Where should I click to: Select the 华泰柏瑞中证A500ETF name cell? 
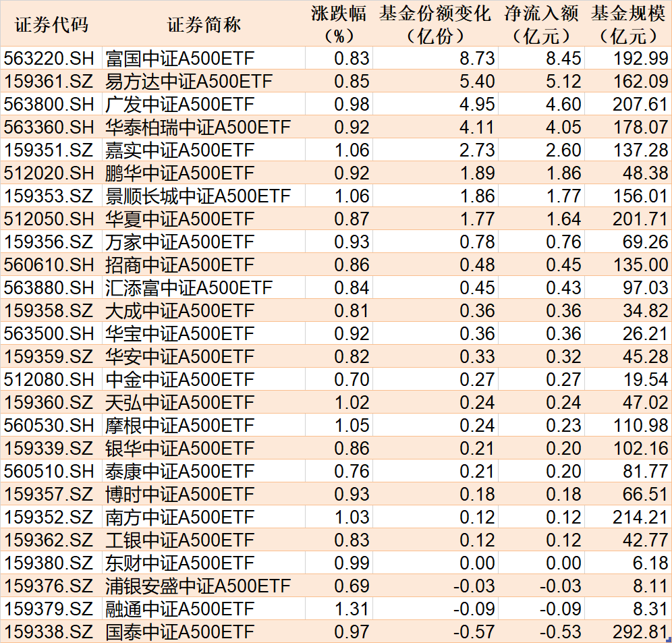pos(198,128)
